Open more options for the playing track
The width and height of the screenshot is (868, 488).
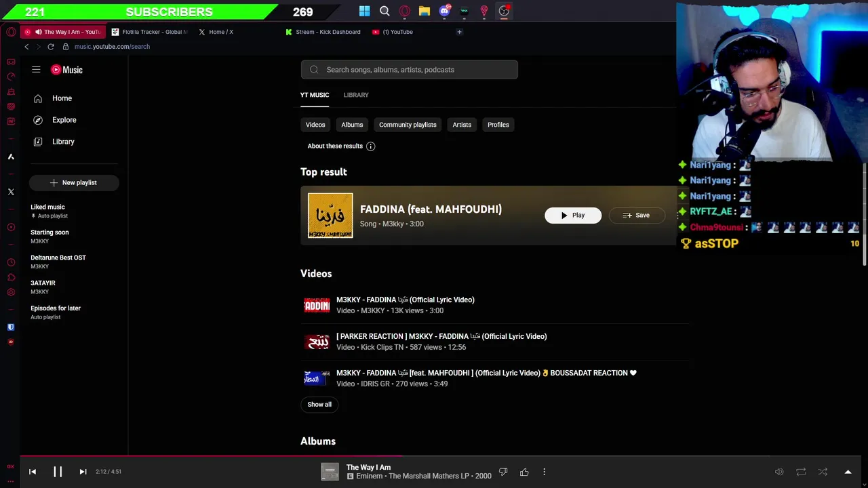544,472
